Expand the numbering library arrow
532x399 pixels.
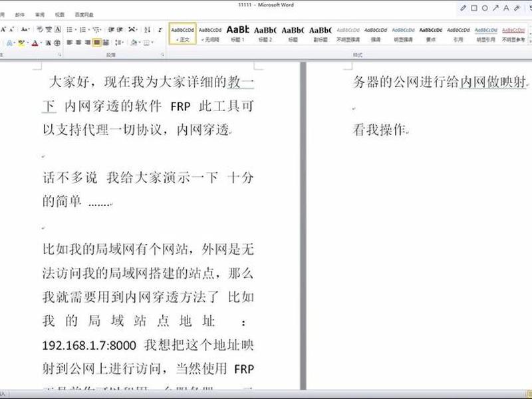click(x=88, y=30)
